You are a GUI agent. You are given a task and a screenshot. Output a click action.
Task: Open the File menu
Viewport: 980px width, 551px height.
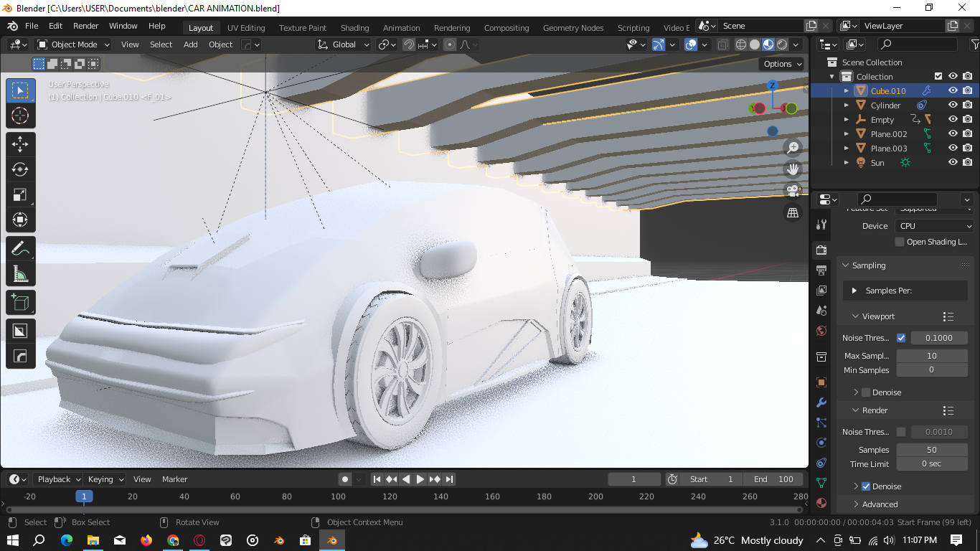(32, 26)
